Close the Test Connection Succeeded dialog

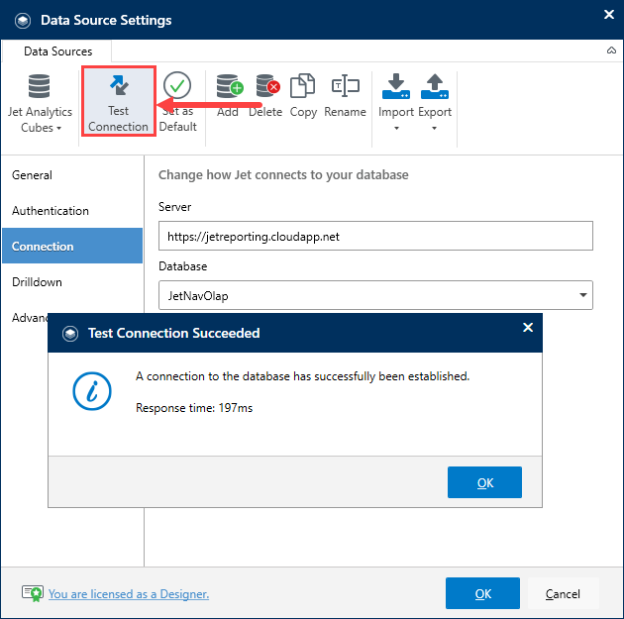tap(528, 328)
